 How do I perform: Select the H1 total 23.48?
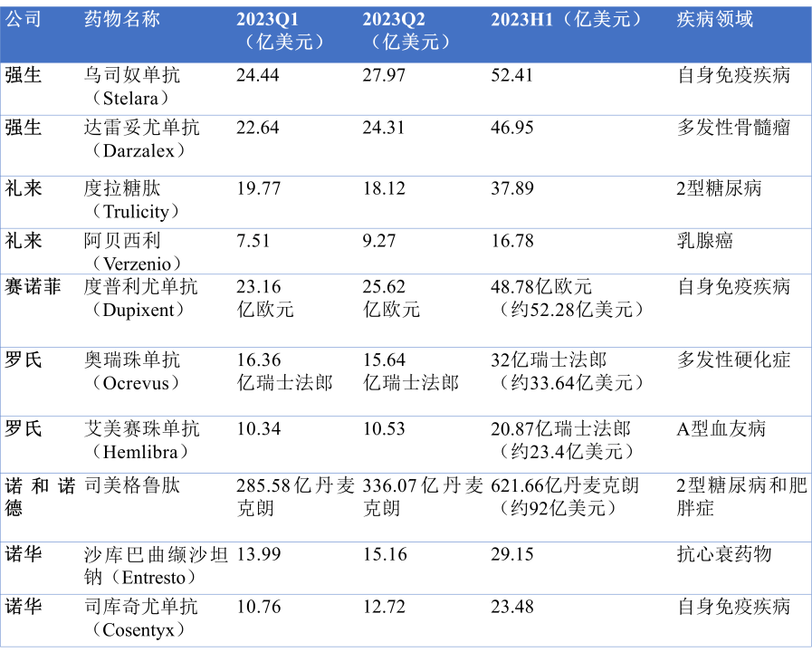(511, 607)
